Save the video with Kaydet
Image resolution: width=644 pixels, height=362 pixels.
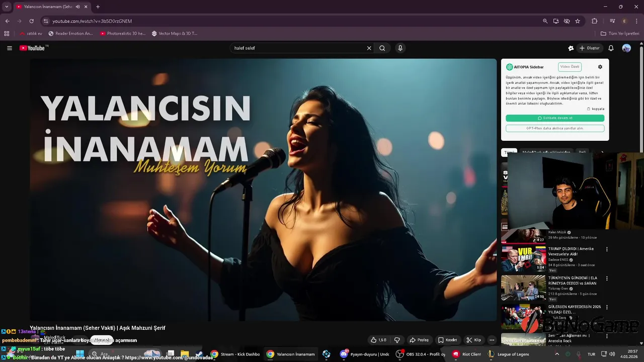[447, 340]
